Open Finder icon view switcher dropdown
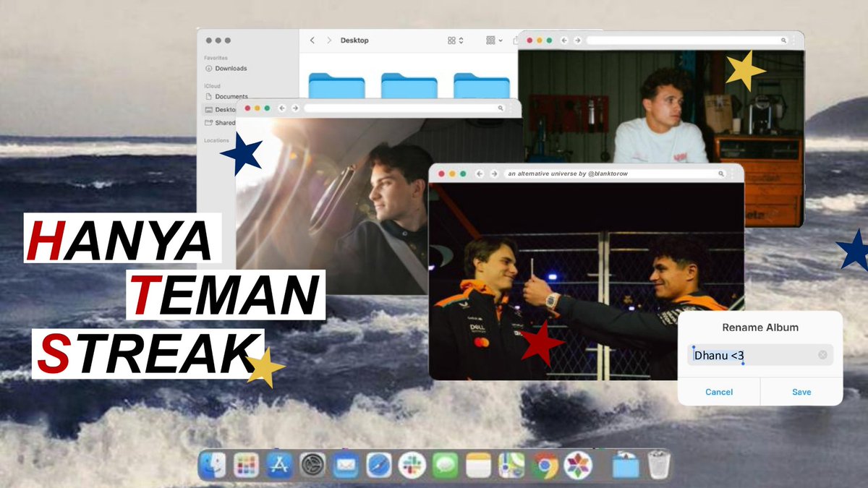868x488 pixels. tap(456, 40)
